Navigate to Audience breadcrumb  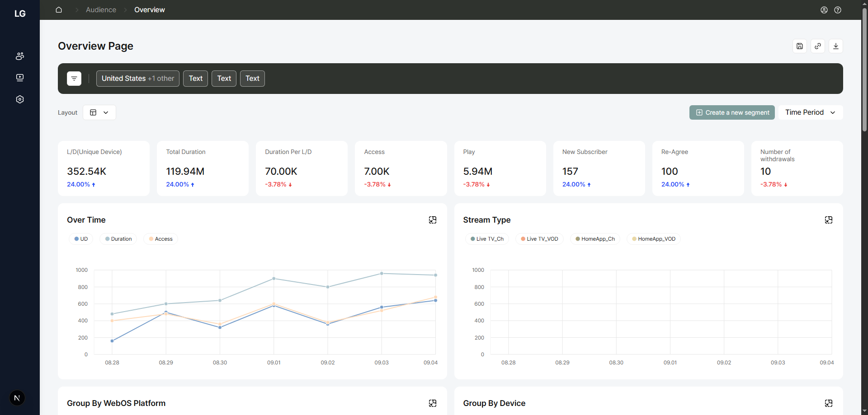[101, 10]
